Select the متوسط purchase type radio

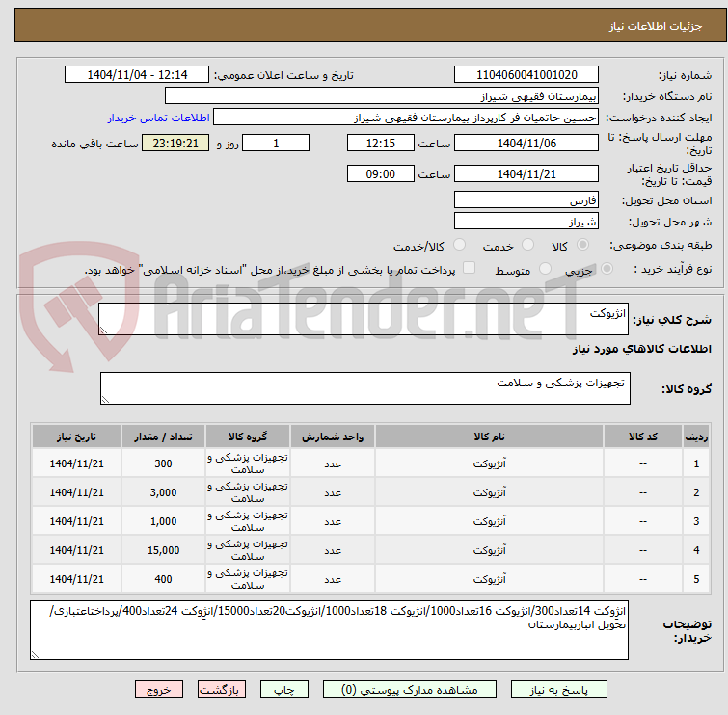tap(545, 269)
